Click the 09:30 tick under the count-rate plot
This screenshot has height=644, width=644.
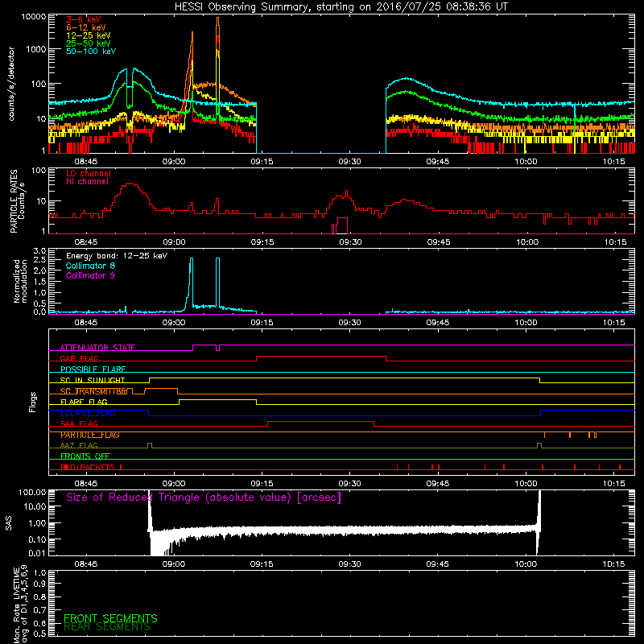[349, 162]
